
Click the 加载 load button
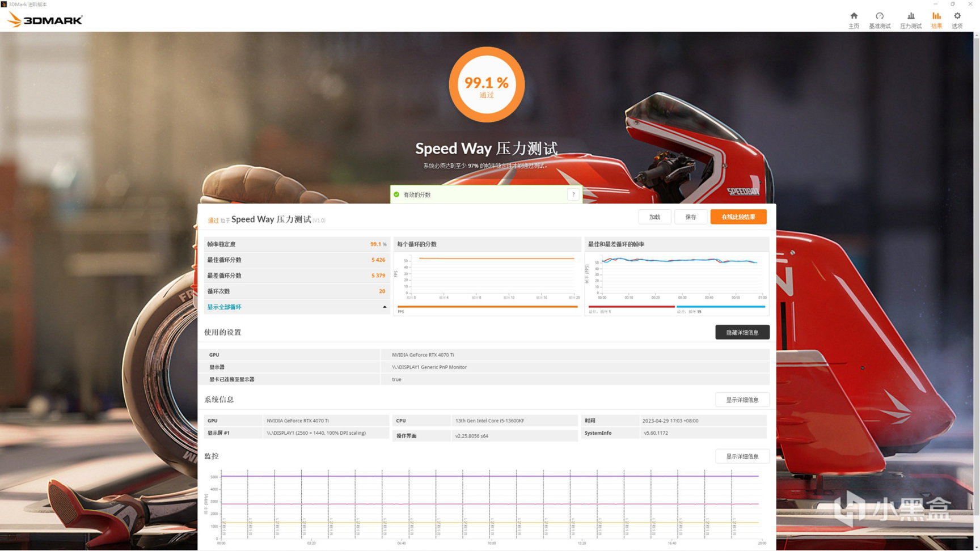tap(654, 217)
